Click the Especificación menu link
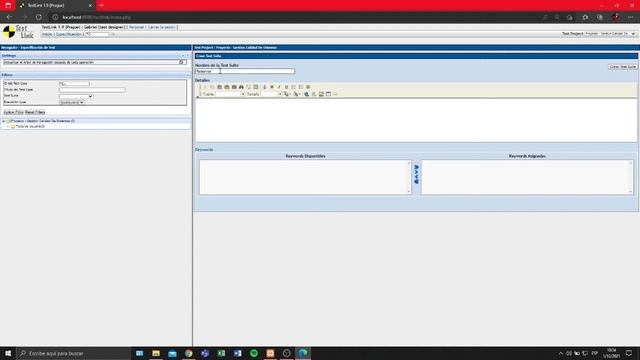This screenshot has height=360, width=640. 69,34
